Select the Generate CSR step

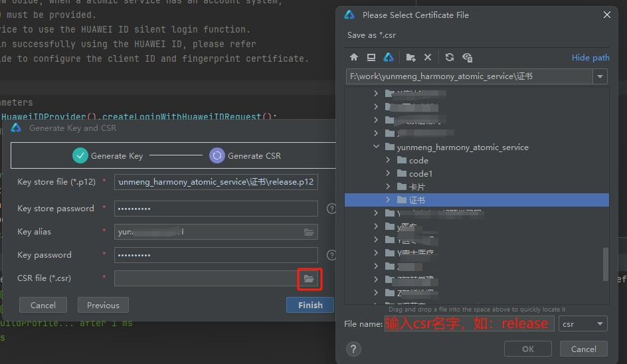tap(245, 155)
